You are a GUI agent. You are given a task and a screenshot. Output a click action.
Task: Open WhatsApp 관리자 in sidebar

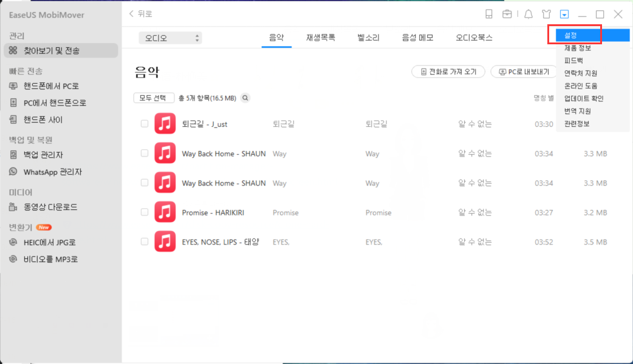pos(52,172)
